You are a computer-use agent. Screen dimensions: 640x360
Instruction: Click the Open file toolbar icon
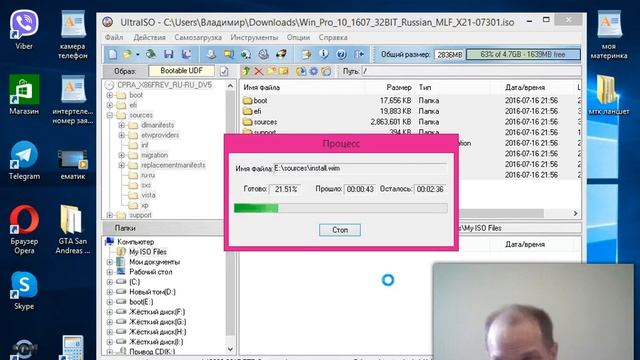127,54
